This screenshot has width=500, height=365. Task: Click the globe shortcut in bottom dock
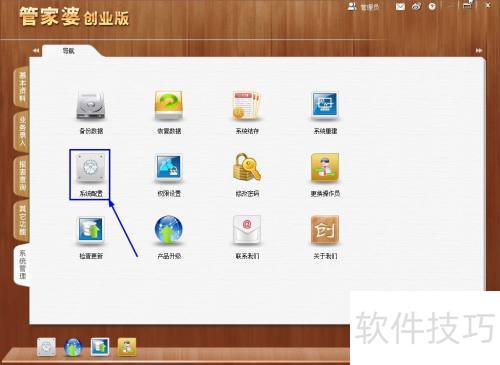[x=73, y=347]
